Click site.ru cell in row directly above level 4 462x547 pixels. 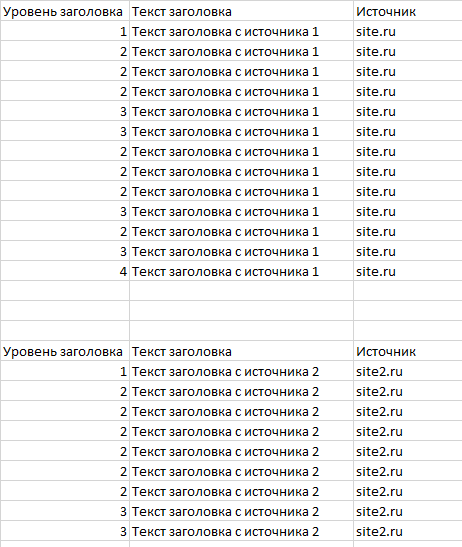(408, 252)
